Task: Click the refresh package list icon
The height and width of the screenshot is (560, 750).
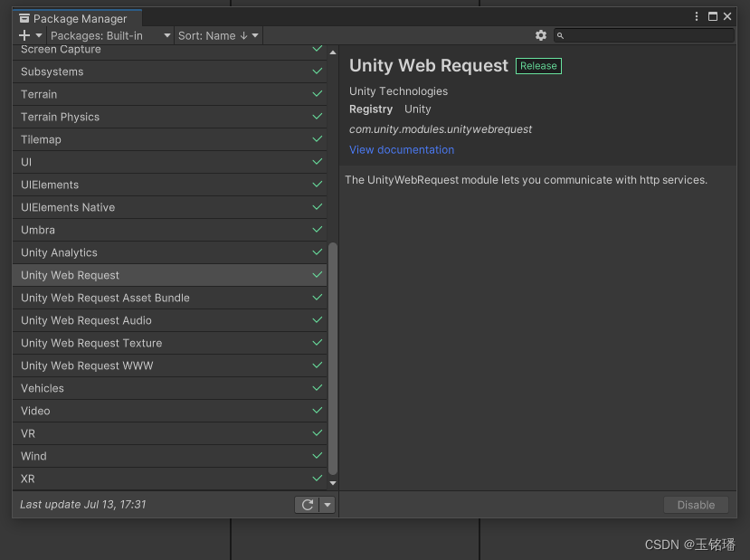Action: click(x=307, y=505)
